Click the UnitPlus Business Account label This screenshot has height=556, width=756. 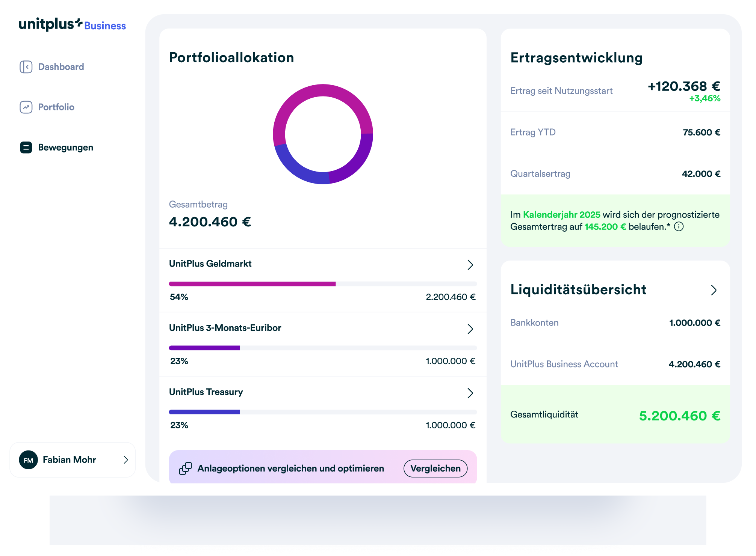coord(564,364)
